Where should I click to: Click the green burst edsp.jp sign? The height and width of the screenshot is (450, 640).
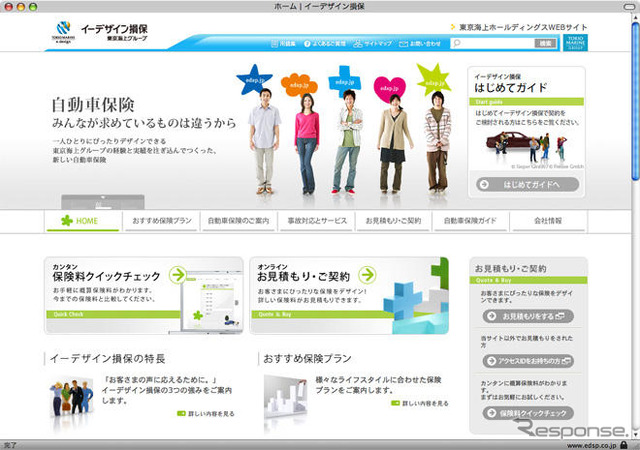[433, 80]
